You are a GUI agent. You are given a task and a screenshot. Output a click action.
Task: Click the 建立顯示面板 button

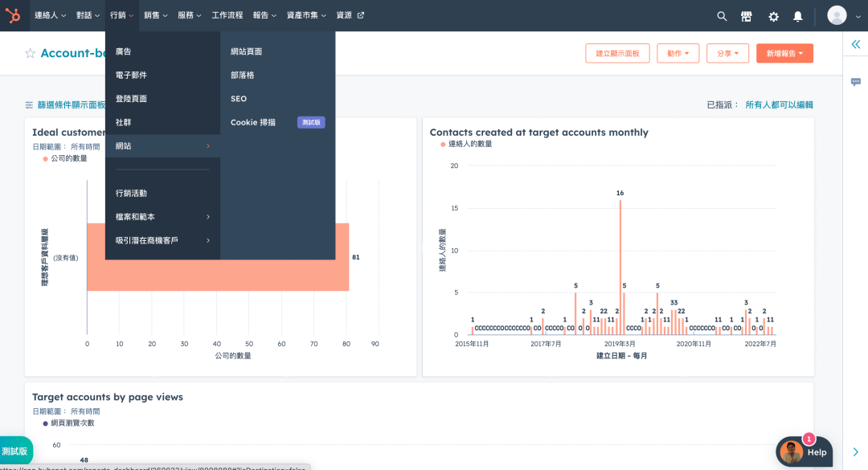click(617, 53)
